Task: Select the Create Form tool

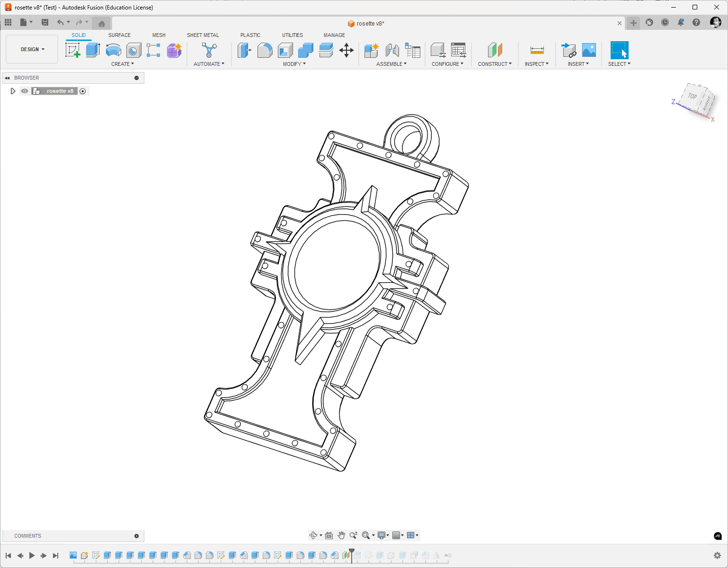Action: (174, 50)
